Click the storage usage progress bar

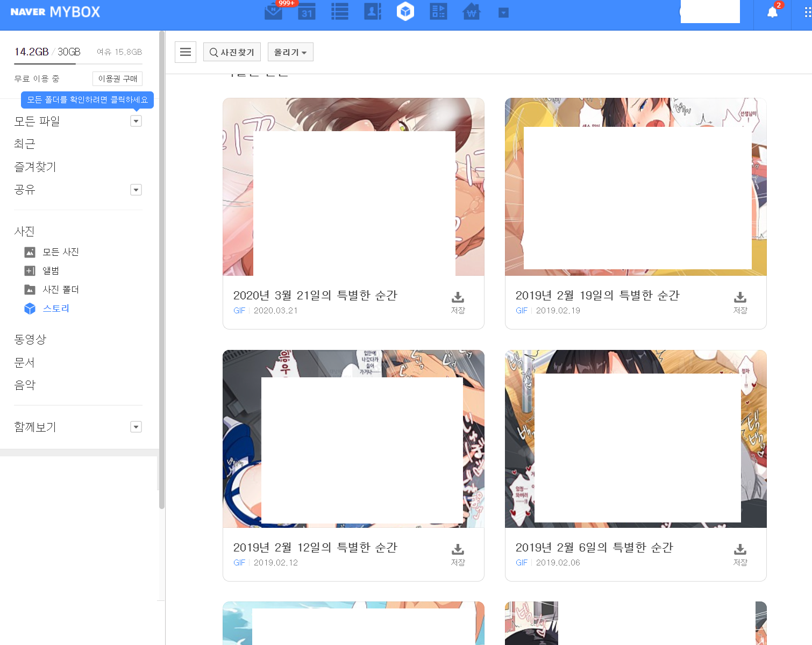coord(78,64)
